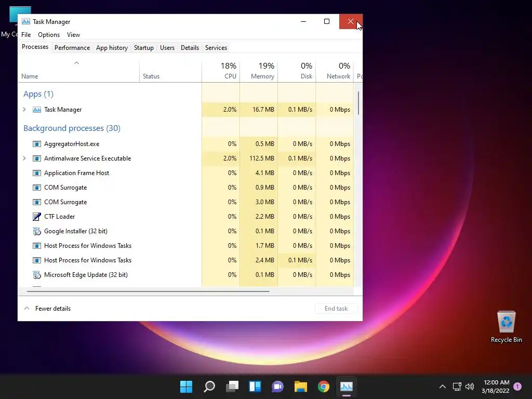Launch Google Chrome from the taskbar

point(324,387)
